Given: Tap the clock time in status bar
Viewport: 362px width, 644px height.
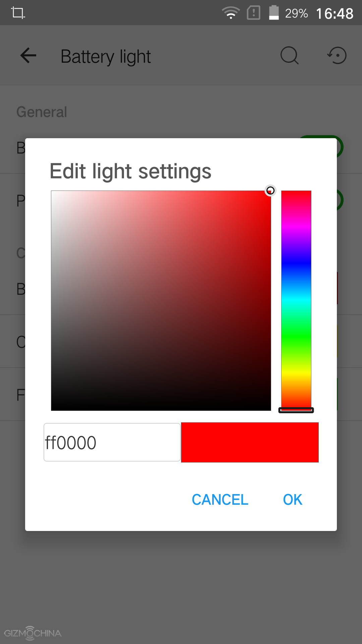Looking at the screenshot, I should point(335,14).
